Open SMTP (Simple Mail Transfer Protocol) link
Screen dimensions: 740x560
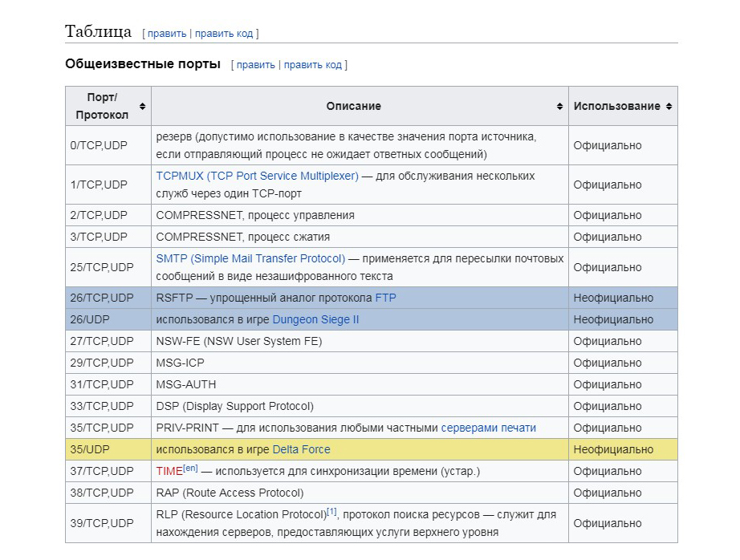[x=250, y=258]
